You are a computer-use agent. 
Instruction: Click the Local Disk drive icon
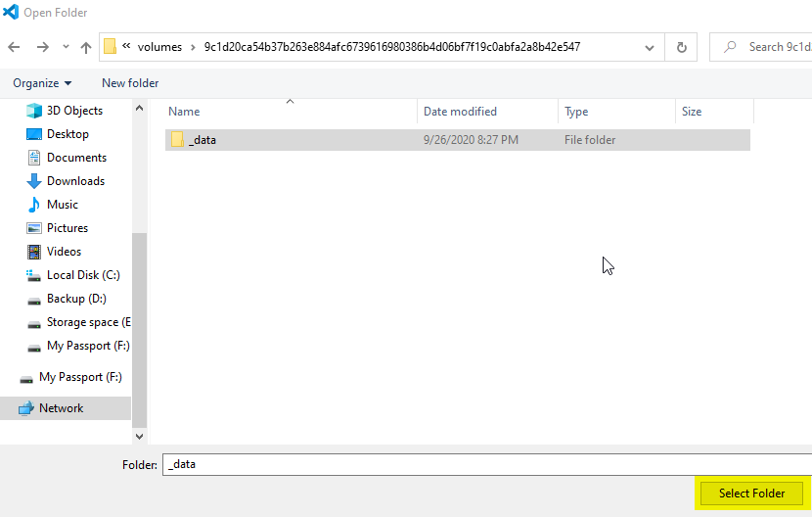[x=33, y=275]
